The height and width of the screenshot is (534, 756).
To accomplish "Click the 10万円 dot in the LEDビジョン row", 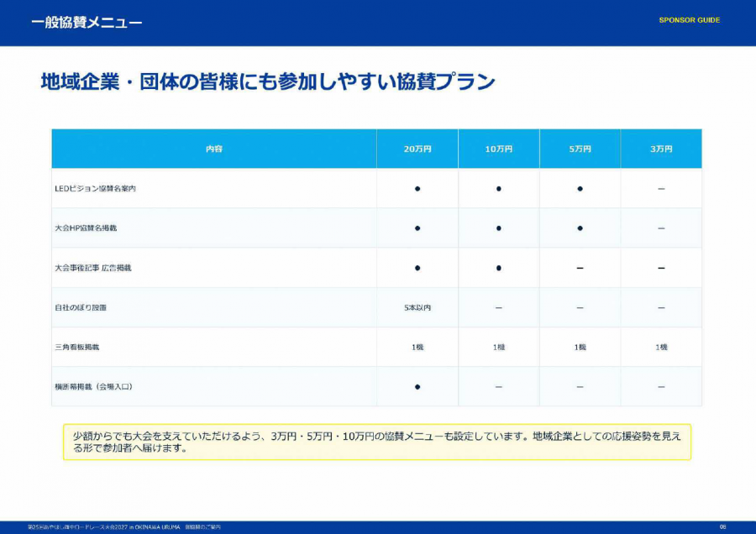I will click(498, 189).
